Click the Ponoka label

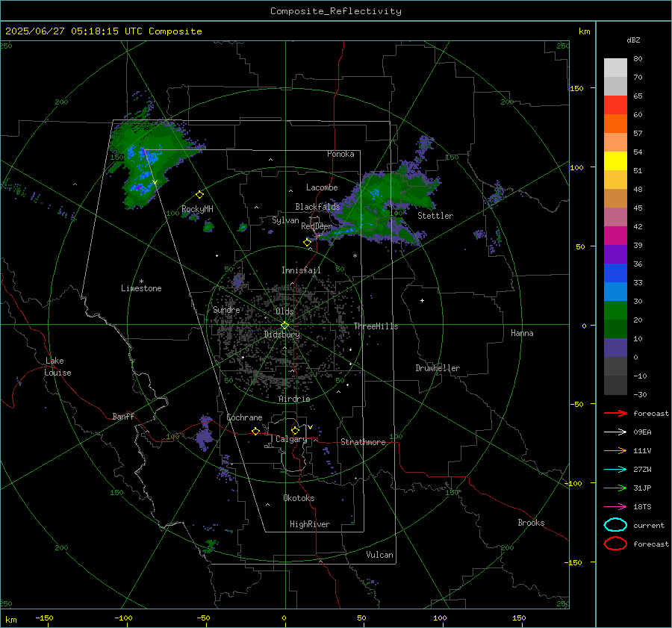340,154
